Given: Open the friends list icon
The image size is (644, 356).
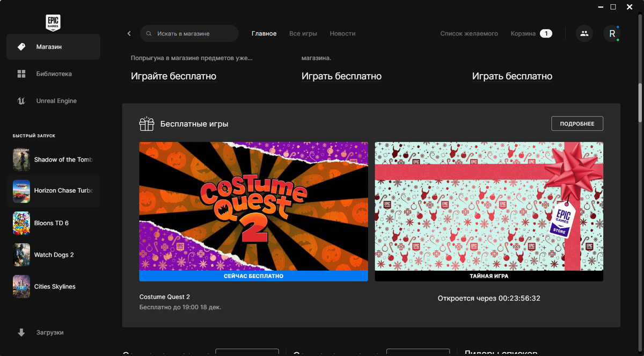Looking at the screenshot, I should 584,33.
